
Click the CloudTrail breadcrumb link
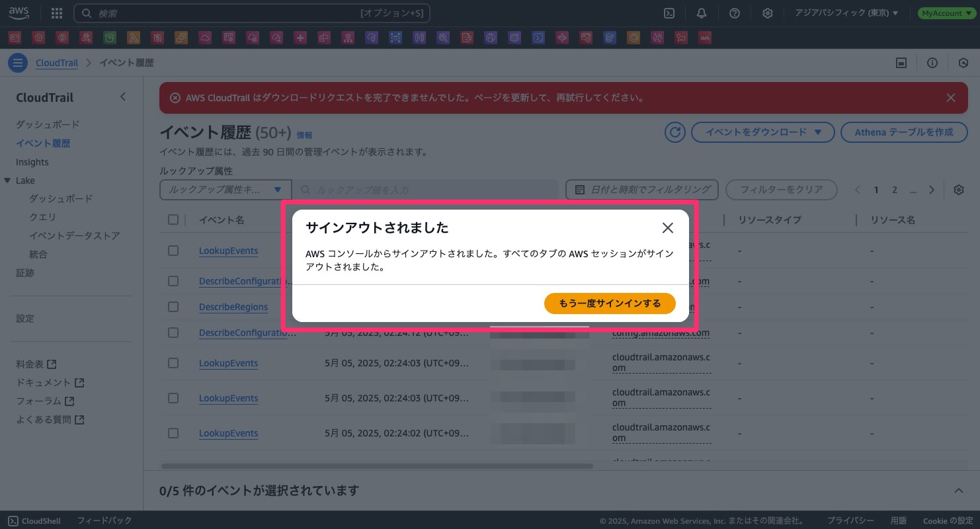(x=57, y=63)
